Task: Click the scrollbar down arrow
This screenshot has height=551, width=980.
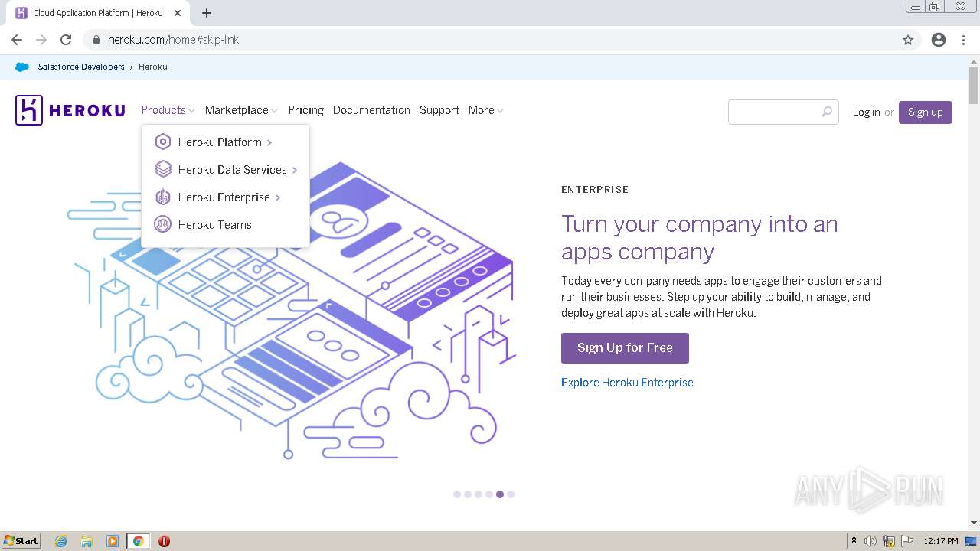Action: pyautogui.click(x=973, y=523)
